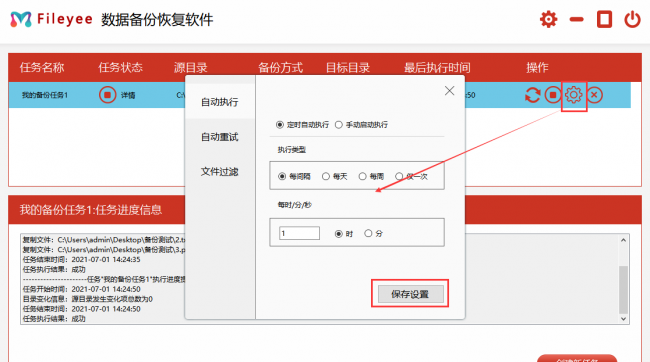Click the log panel scroll up arrow

click(x=623, y=240)
